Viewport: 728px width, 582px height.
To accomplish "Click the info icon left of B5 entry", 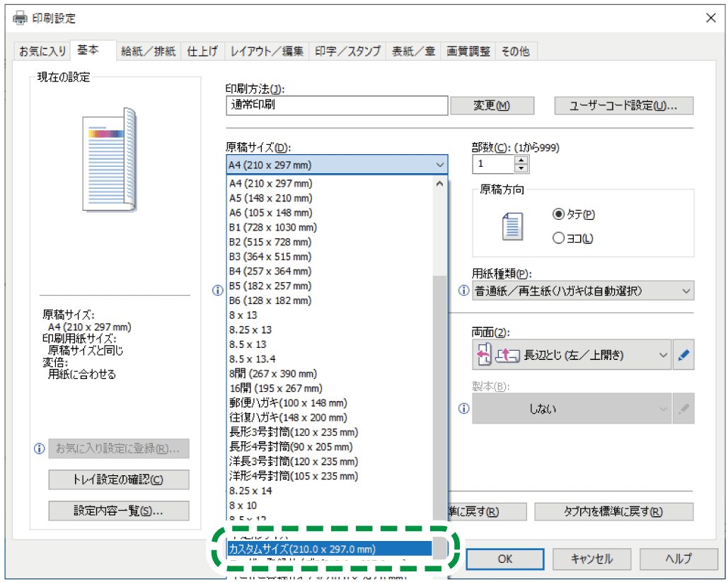I will click(x=219, y=291).
